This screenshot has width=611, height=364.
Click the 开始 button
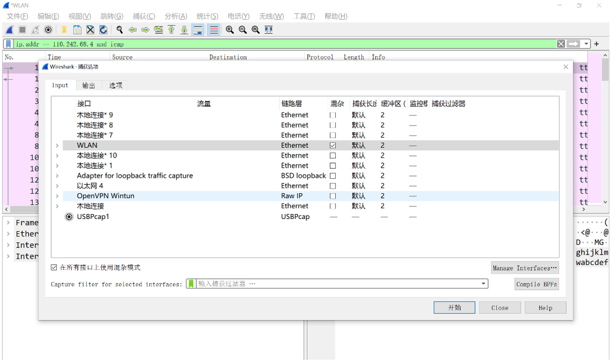(455, 308)
